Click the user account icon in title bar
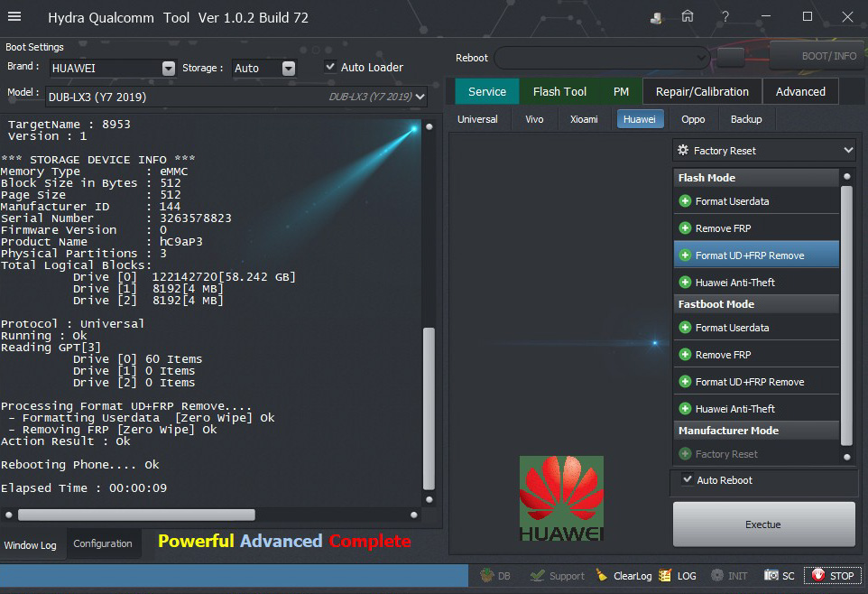This screenshot has width=868, height=594. pyautogui.click(x=656, y=18)
